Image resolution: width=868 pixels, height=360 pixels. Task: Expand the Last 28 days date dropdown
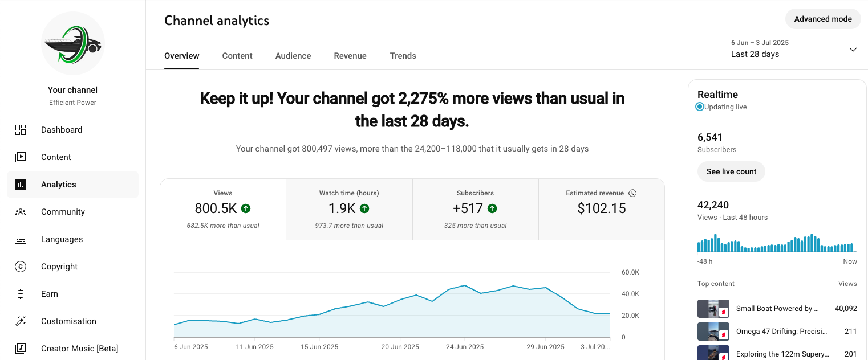[853, 50]
